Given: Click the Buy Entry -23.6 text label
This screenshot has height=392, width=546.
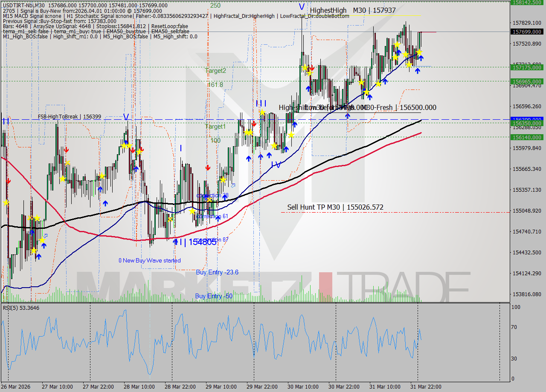Looking at the screenshot, I should tap(218, 272).
